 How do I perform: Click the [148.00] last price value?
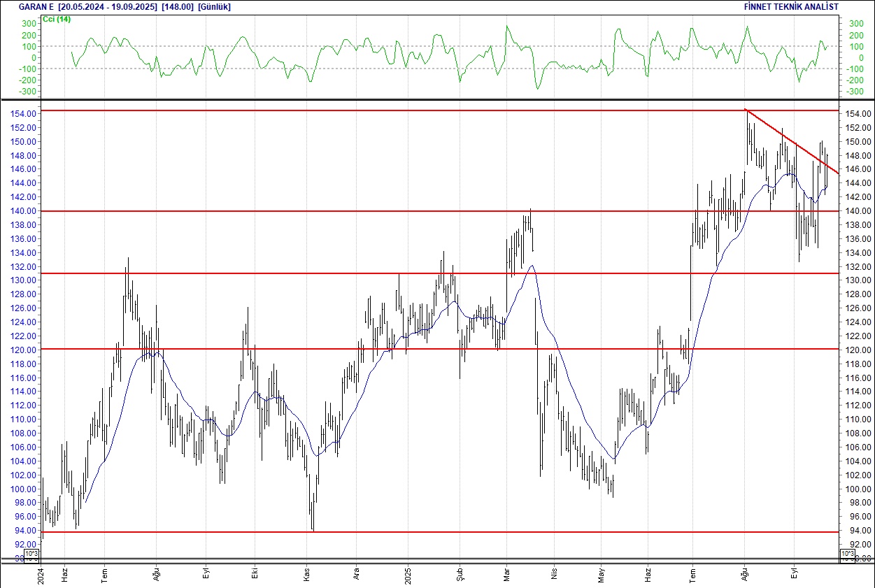[x=178, y=7]
